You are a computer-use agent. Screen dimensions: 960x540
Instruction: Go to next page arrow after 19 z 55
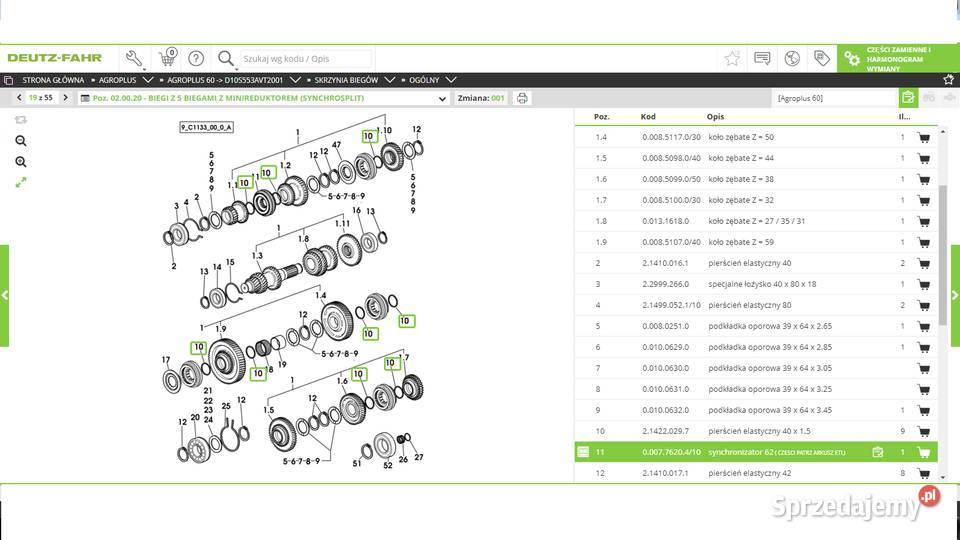[x=75, y=98]
